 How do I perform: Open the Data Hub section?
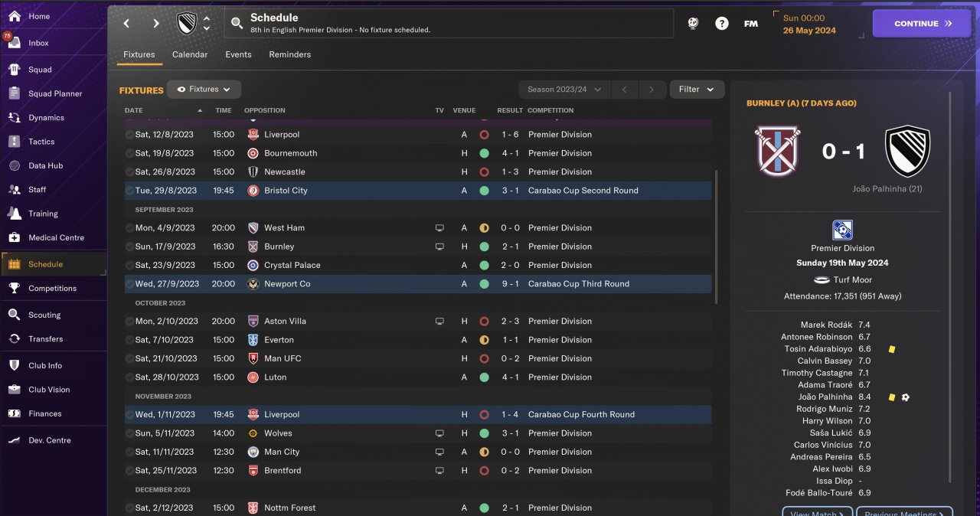click(45, 165)
